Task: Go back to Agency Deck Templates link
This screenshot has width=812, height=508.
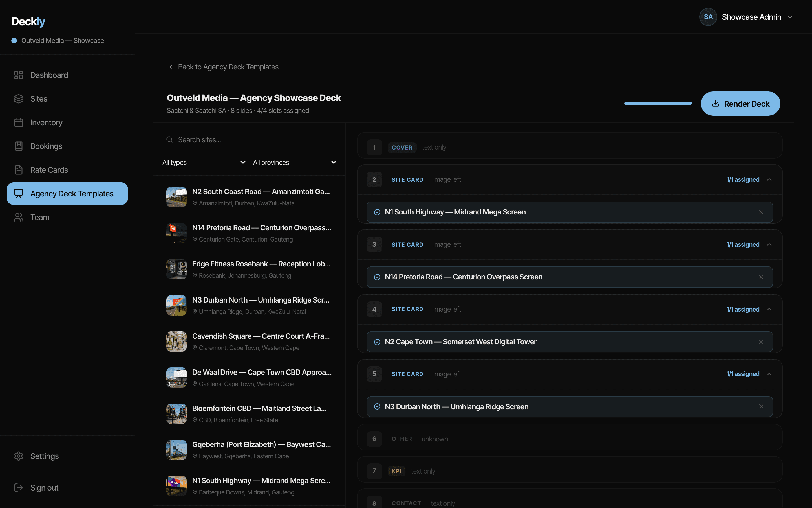Action: tap(224, 67)
